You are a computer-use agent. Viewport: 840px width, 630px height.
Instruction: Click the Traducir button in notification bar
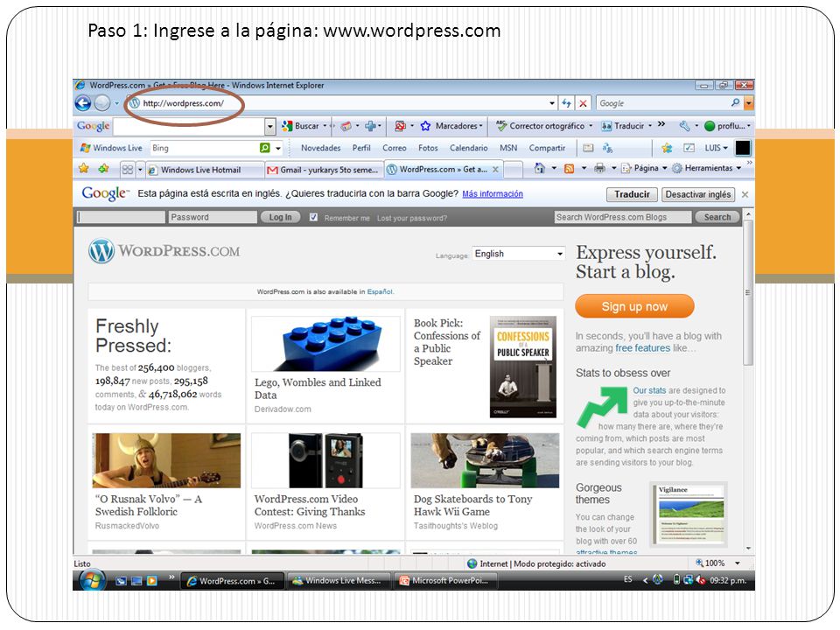632,194
